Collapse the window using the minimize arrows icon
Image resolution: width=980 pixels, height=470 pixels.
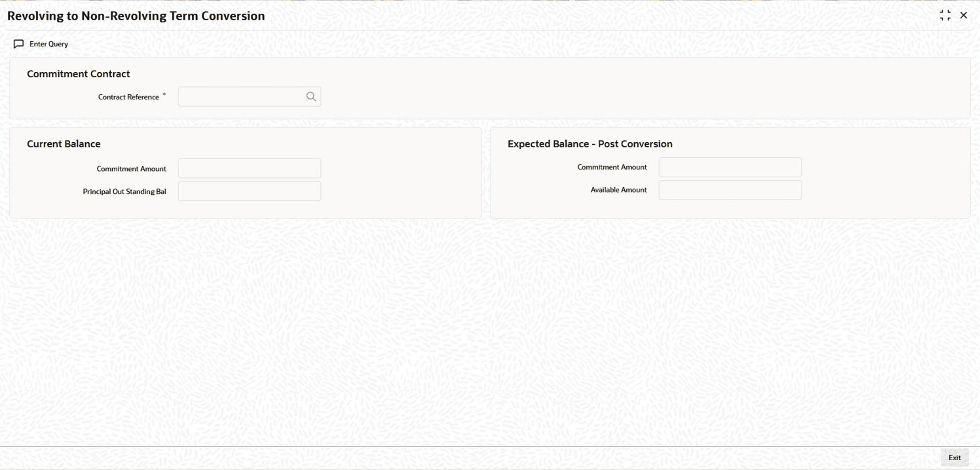945,15
